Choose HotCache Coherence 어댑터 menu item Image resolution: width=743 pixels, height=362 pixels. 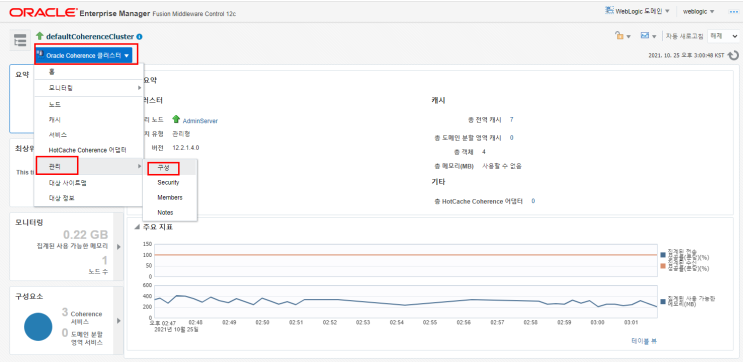point(88,150)
